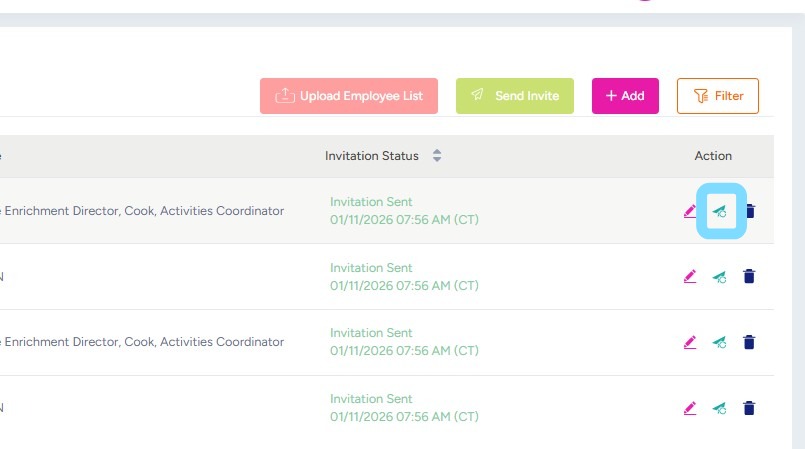
Task: Resend invite icon in the fourth row
Action: tap(719, 408)
